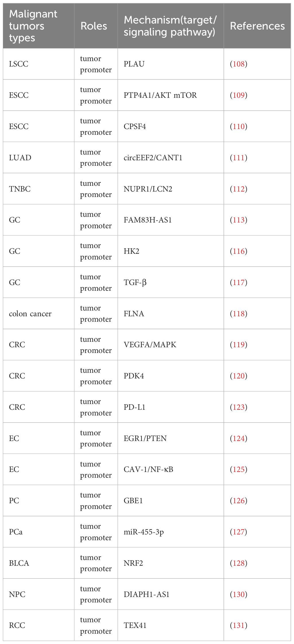Open reference 116 for HK2
Image resolution: width=294 pixels, height=644 pixels.
[238, 251]
